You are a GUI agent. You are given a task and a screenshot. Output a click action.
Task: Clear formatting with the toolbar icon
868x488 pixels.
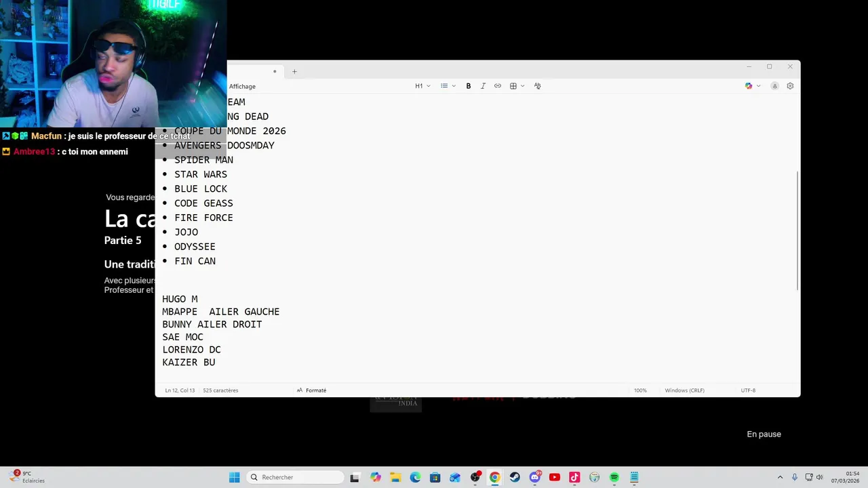click(537, 86)
